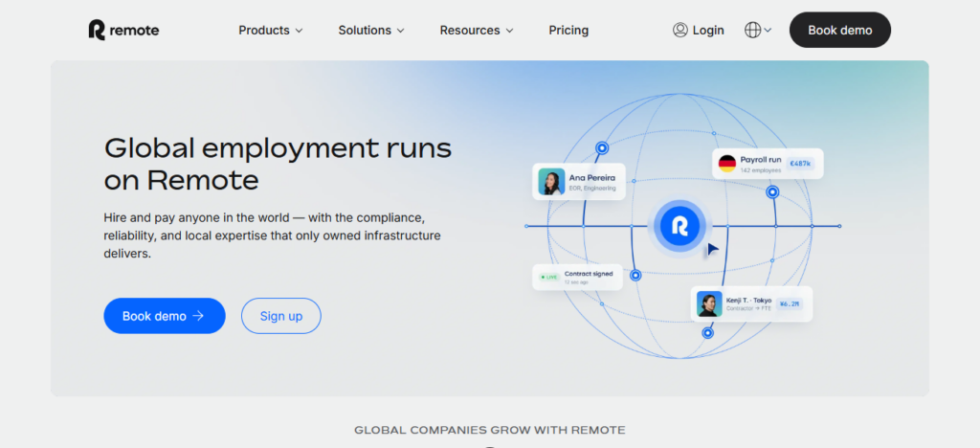Click the ¥6.2M amount badge
Viewport: 980px width, 448px height.
(789, 303)
